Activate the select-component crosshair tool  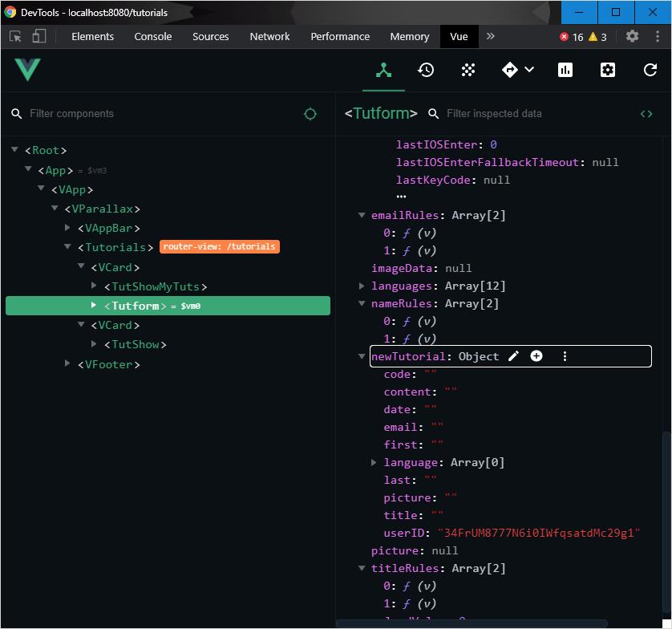click(x=310, y=114)
